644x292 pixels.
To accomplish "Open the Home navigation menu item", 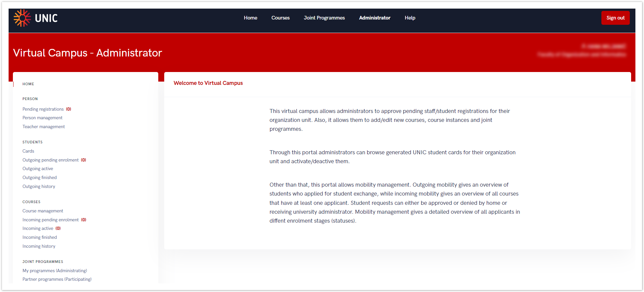I will point(250,18).
